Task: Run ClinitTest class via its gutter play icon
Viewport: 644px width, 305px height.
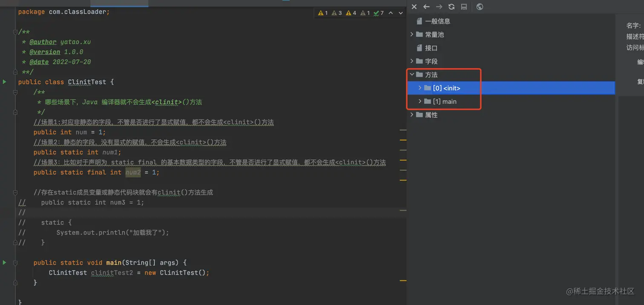Action: (5, 82)
